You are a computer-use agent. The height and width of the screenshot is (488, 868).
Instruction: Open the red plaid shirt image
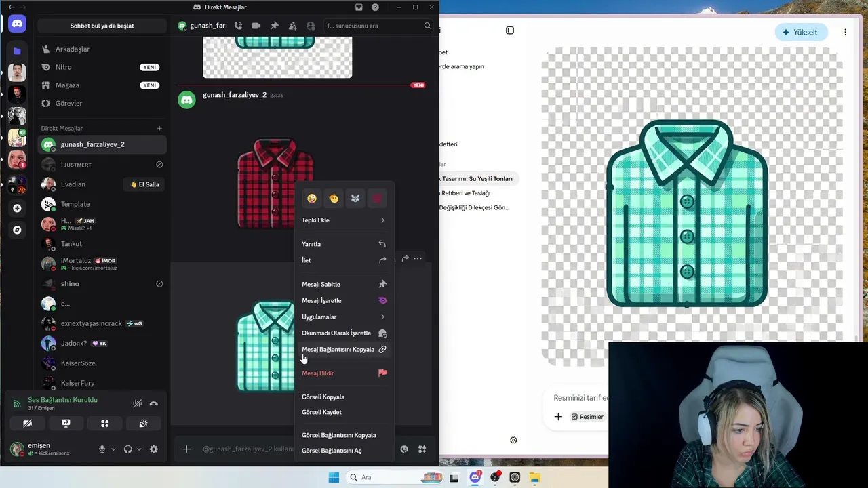(275, 183)
